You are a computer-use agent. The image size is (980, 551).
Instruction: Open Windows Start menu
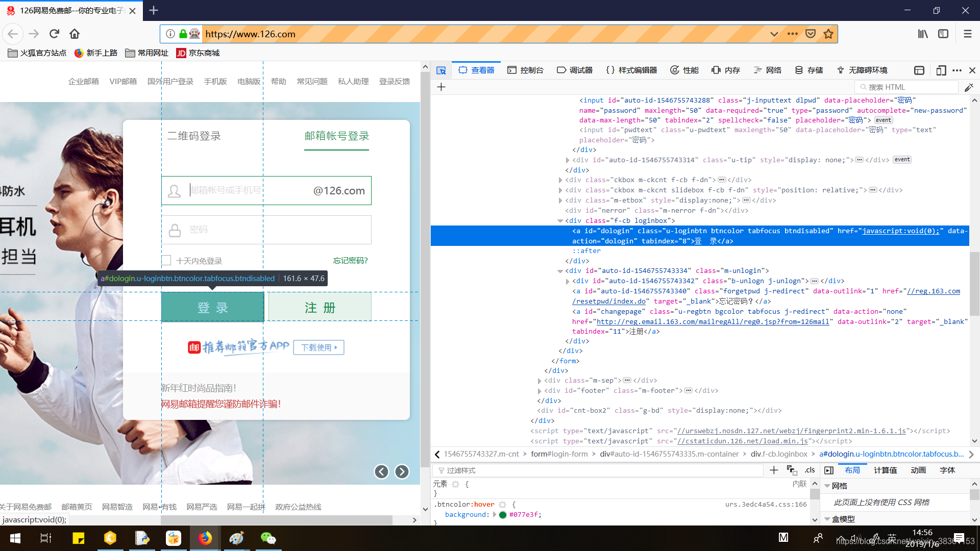tap(15, 538)
